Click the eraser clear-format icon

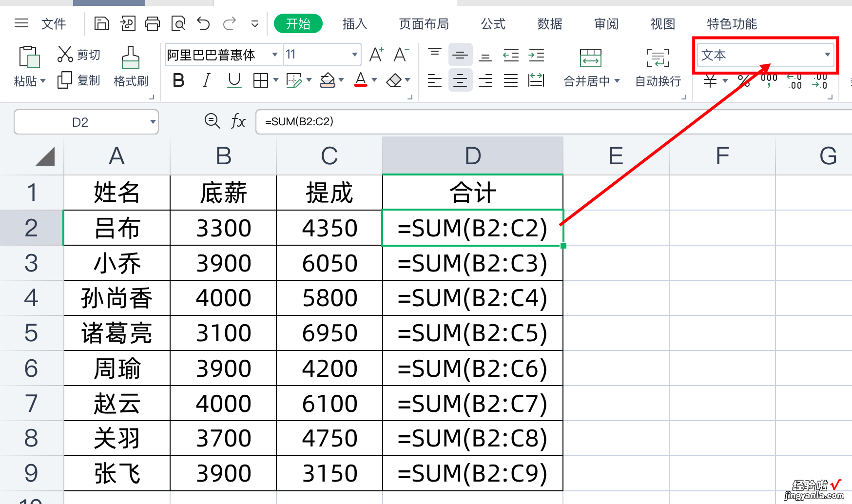coord(394,80)
